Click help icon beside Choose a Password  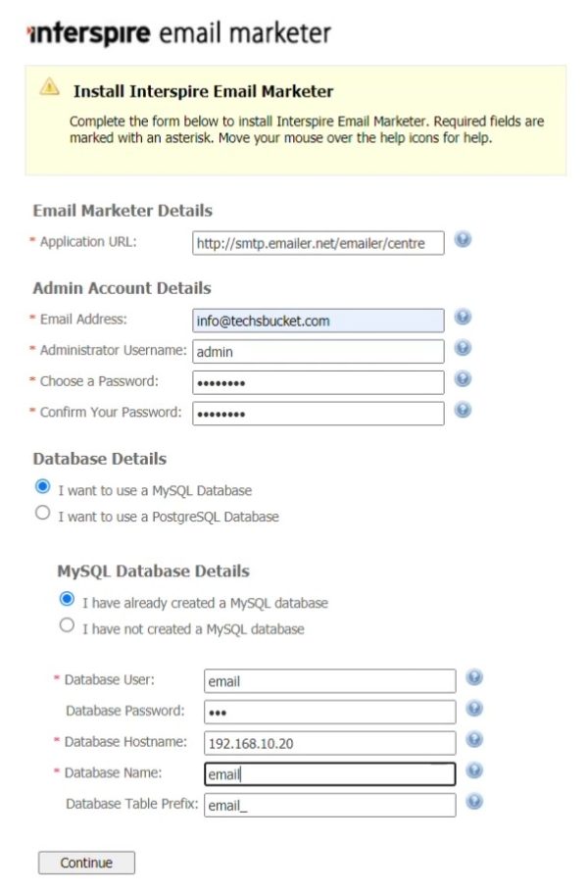(463, 379)
